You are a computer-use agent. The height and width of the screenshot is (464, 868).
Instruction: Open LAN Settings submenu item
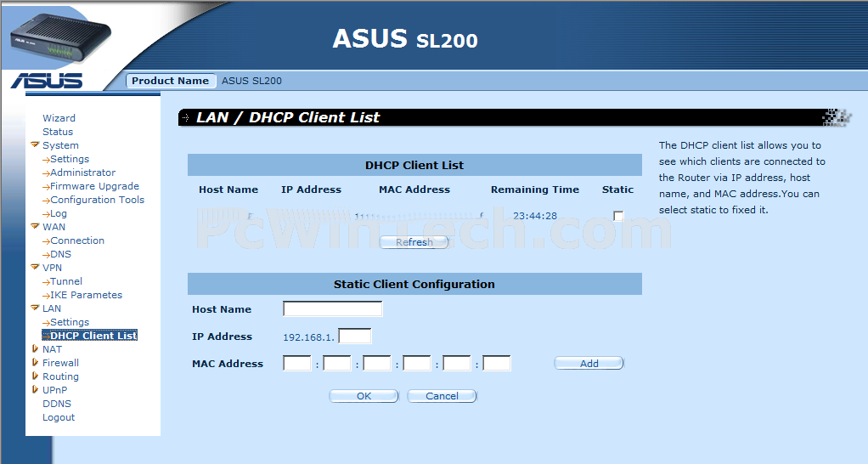coord(69,322)
